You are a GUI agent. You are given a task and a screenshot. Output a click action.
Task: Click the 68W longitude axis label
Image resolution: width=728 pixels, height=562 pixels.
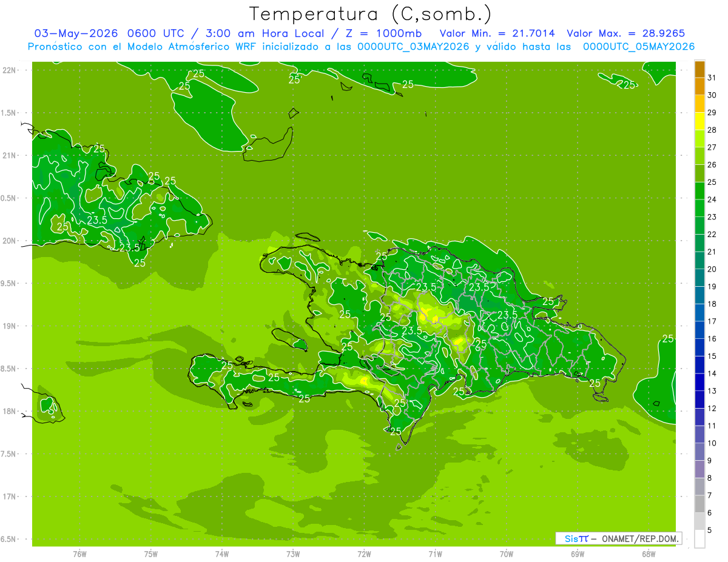pos(649,554)
